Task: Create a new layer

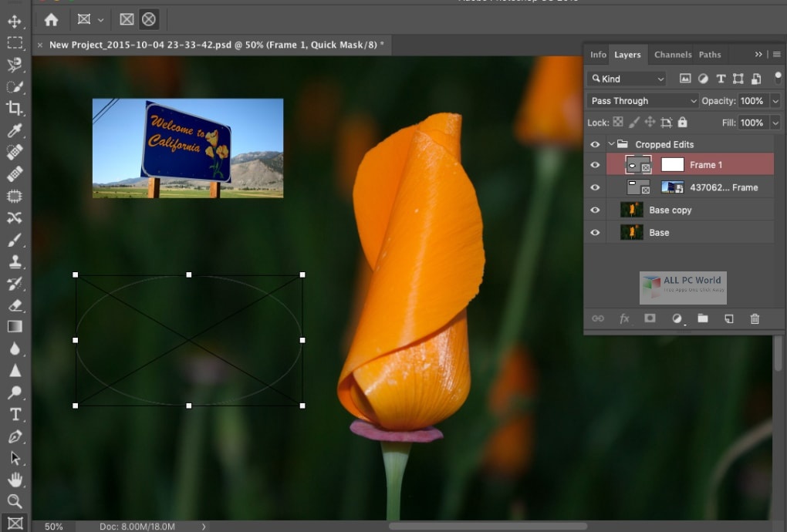Action: (x=729, y=318)
